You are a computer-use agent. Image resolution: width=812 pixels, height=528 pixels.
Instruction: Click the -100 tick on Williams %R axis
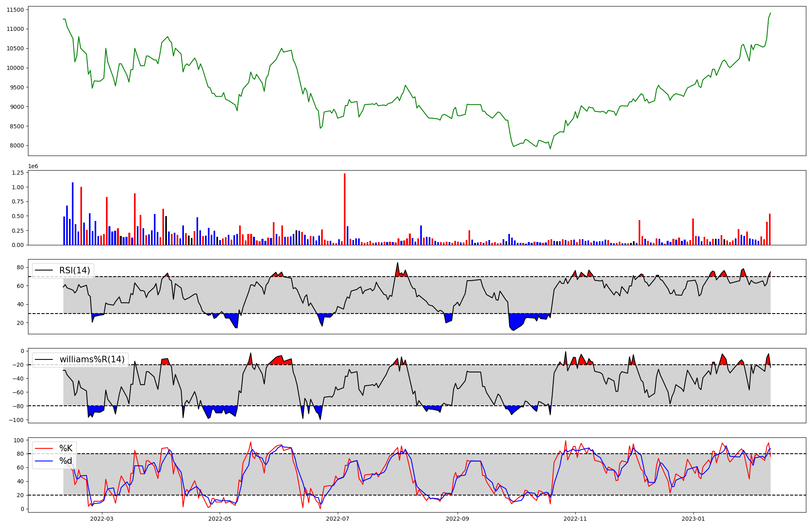click(17, 420)
